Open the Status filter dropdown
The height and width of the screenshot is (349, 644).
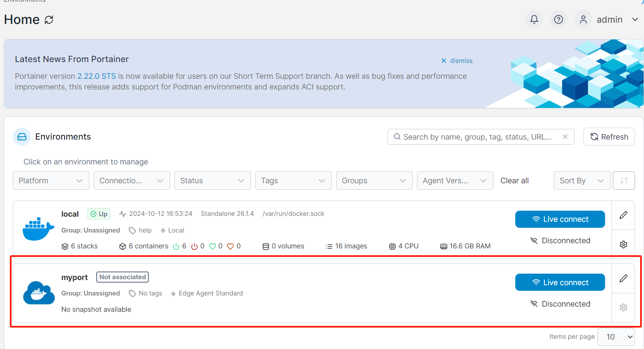[213, 181]
